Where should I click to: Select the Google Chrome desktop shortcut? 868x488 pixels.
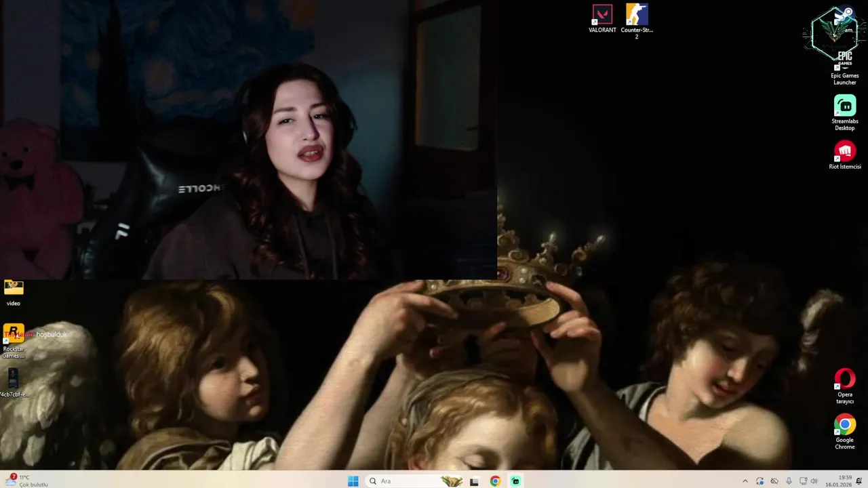click(x=845, y=432)
